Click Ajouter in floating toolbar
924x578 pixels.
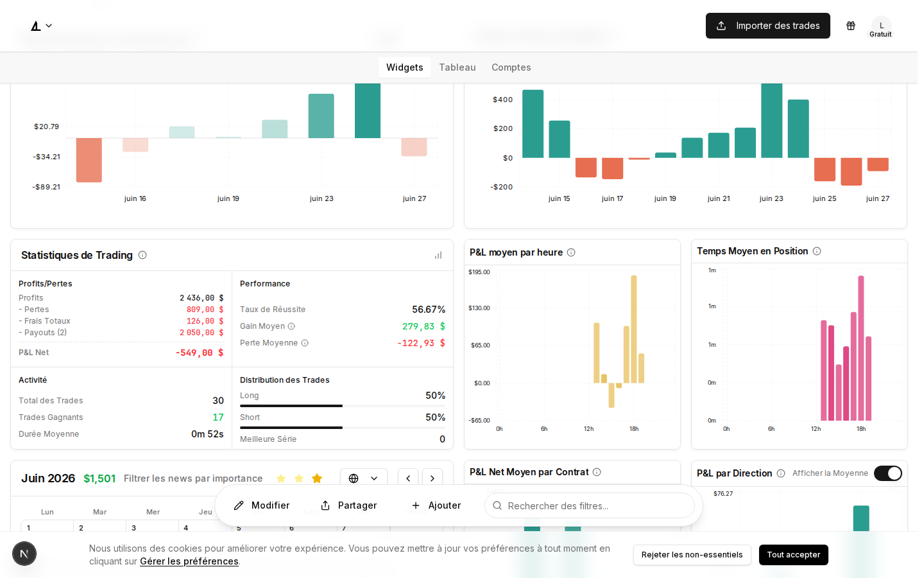[436, 505]
